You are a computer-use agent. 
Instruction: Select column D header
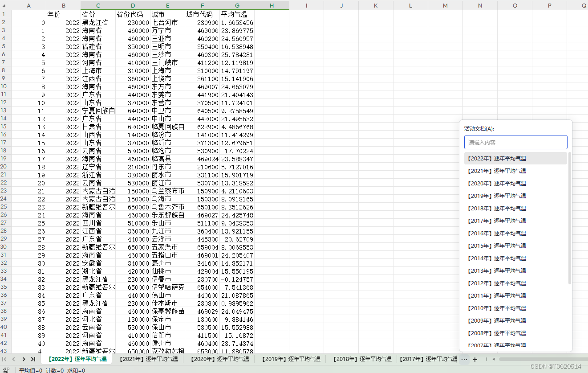(x=133, y=5)
